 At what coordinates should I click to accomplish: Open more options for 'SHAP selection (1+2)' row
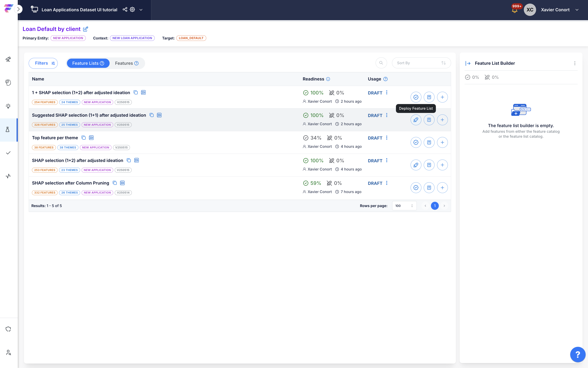point(387,160)
